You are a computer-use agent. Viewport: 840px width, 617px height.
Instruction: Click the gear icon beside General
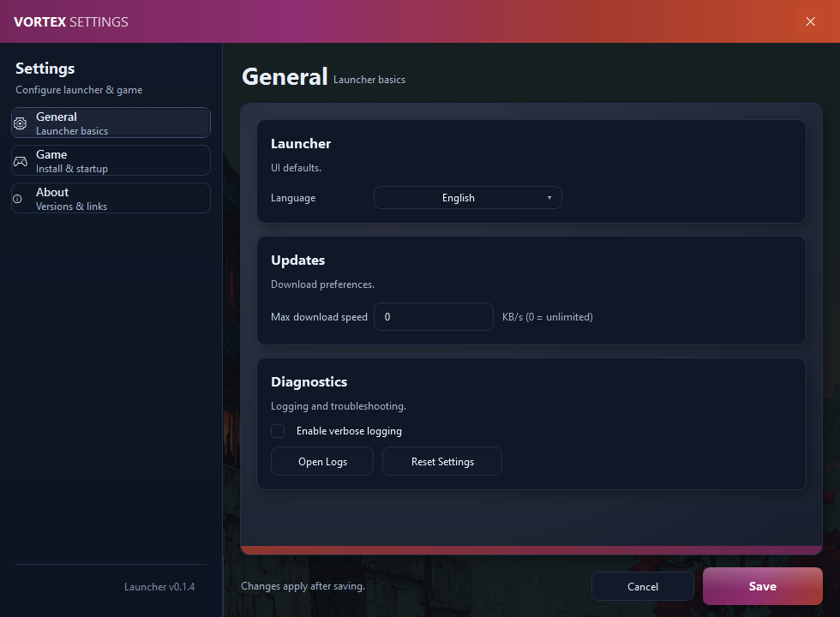(20, 123)
